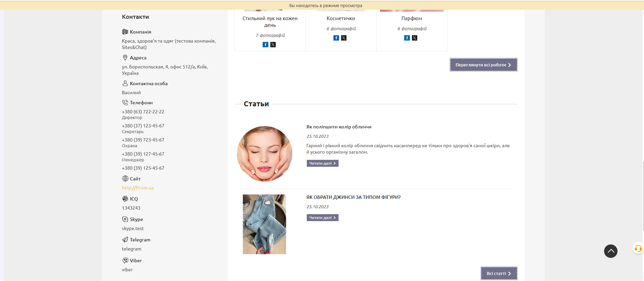Viewport: 644px width, 281px height.
Task: Click Всі статті button
Action: 499,273
